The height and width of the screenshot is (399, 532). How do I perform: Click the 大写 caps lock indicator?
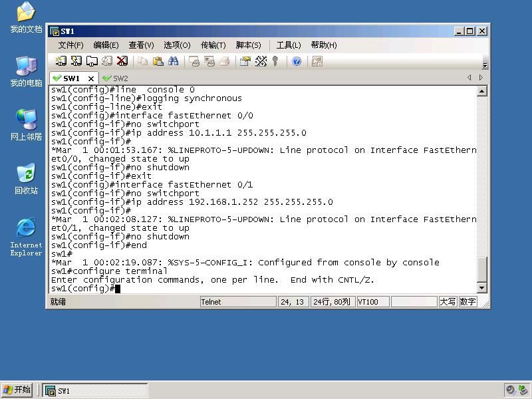coord(448,302)
